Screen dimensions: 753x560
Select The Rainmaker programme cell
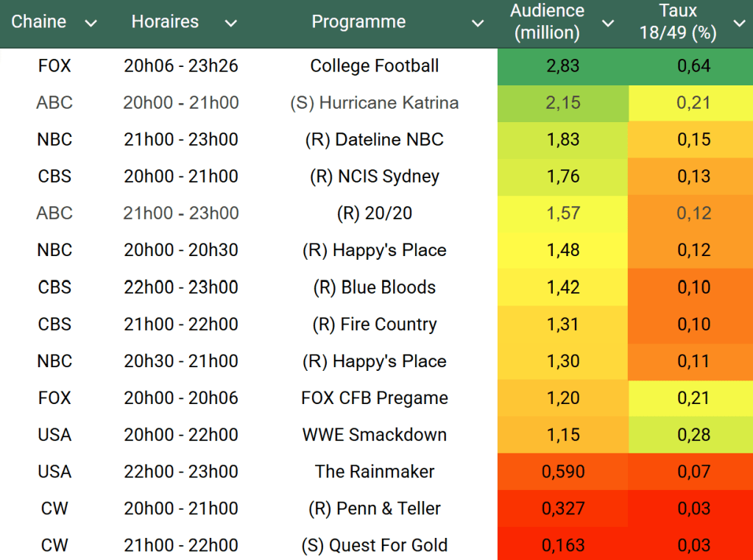point(374,472)
